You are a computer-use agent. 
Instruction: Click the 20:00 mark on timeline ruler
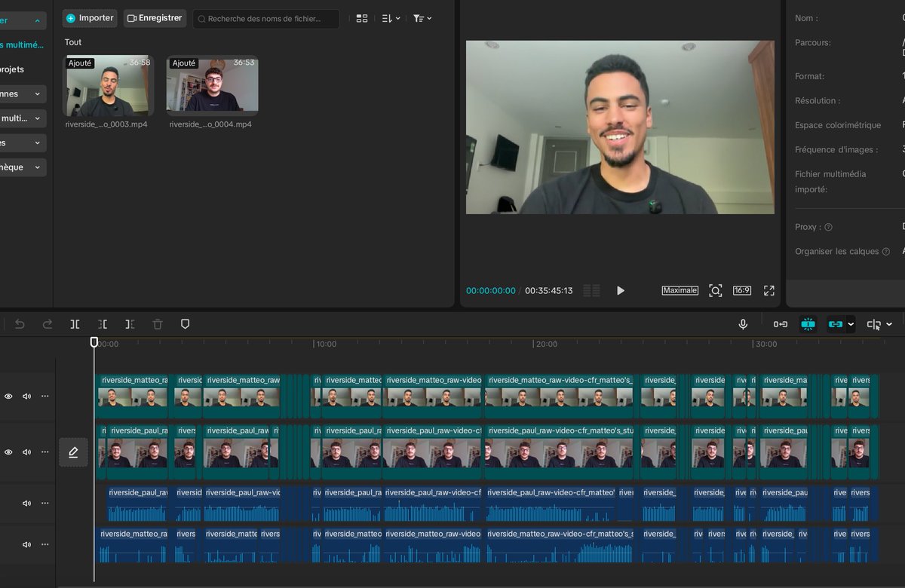coord(546,344)
